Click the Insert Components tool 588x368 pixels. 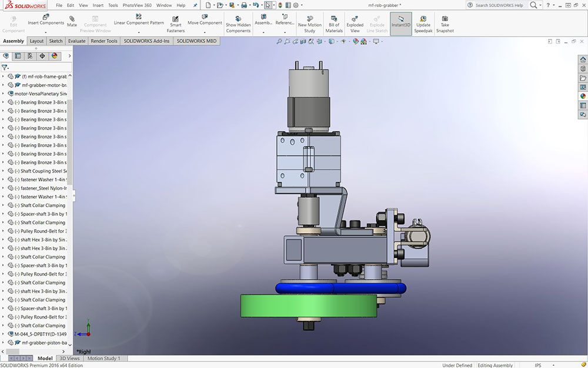coord(45,19)
